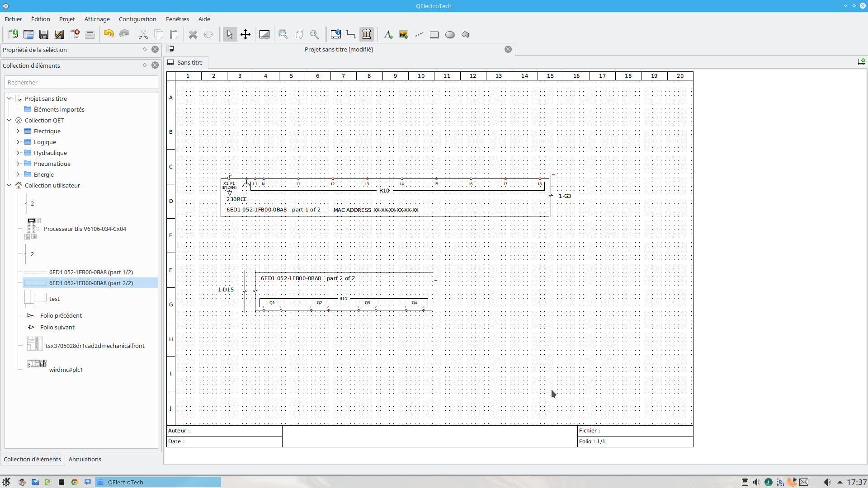Select the ellipse drawing tool

click(x=450, y=34)
